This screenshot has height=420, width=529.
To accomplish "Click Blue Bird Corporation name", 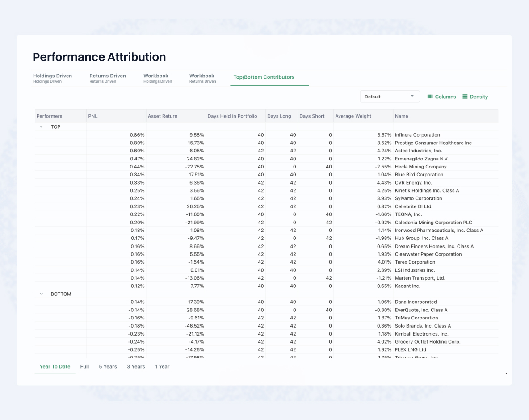I will 419,175.
